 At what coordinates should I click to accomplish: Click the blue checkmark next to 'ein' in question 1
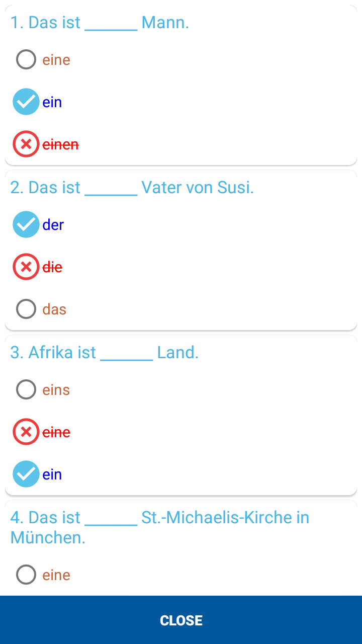point(26,102)
